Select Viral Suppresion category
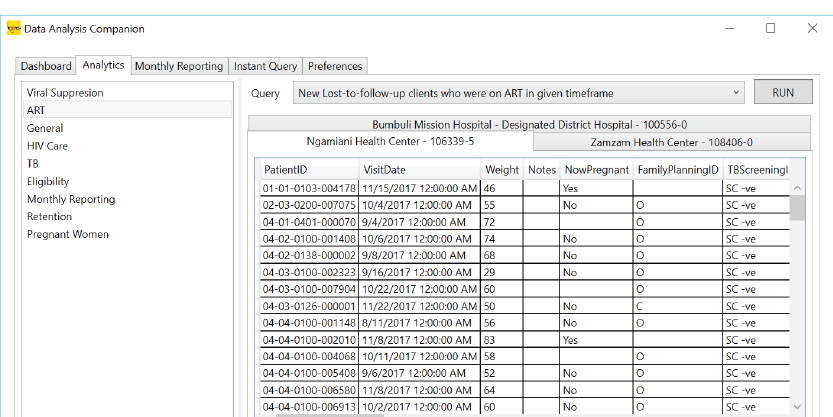The height and width of the screenshot is (417, 833). click(x=65, y=93)
